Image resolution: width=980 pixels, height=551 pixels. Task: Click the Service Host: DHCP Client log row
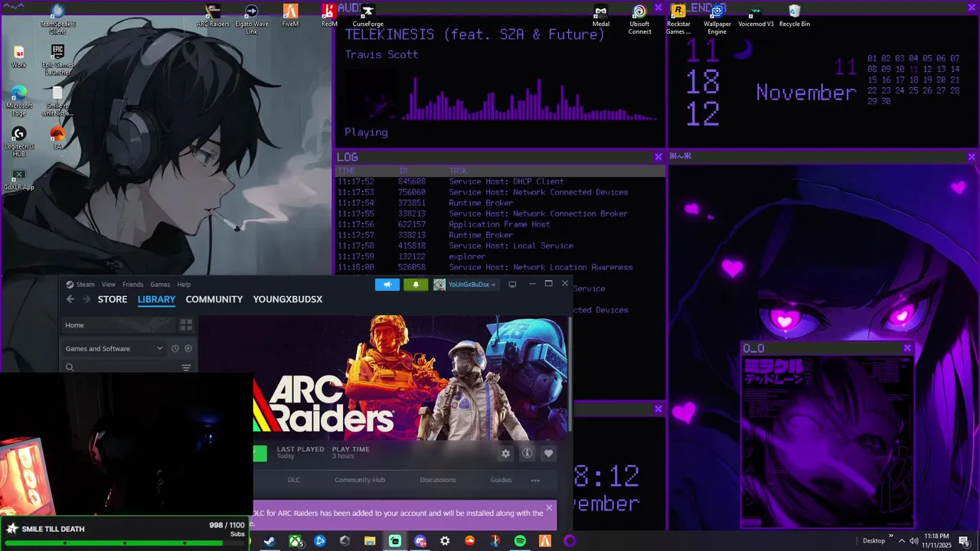pyautogui.click(x=499, y=181)
